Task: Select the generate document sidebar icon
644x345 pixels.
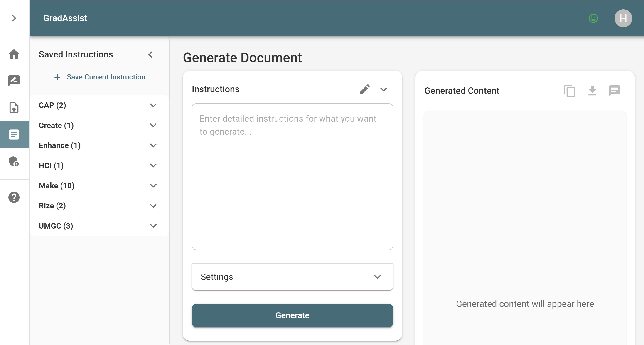Action: 14,135
